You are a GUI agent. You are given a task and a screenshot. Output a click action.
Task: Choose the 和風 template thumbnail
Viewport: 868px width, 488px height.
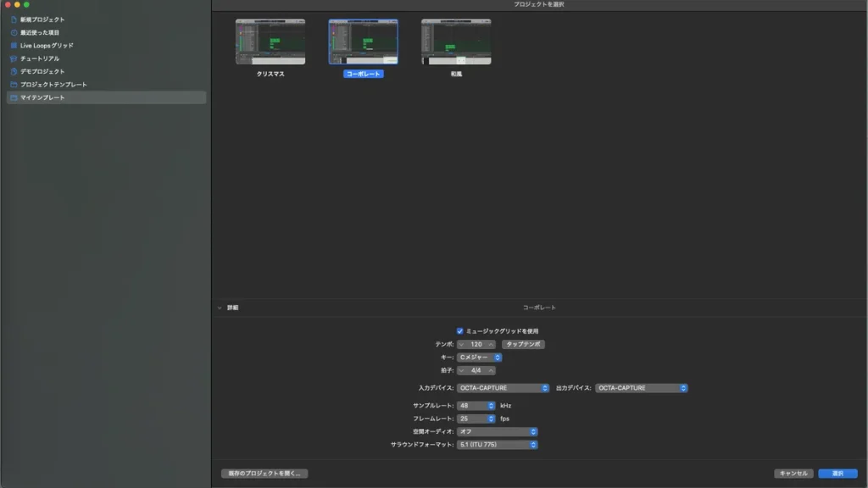point(456,42)
